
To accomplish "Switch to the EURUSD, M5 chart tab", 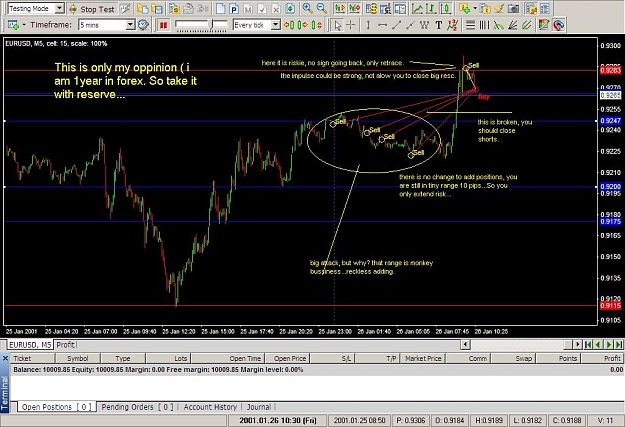I will pyautogui.click(x=30, y=345).
